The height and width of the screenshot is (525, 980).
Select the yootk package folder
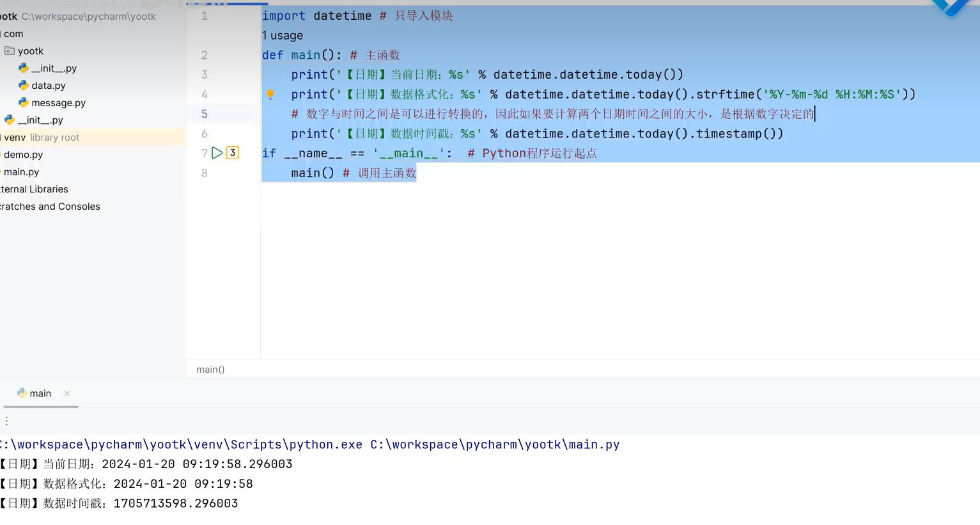pos(31,51)
